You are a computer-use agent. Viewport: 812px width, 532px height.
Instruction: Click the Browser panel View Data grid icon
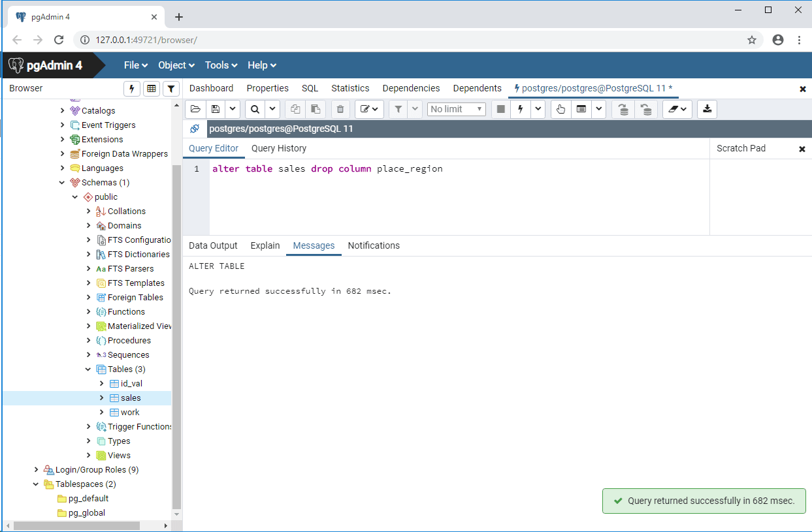(x=152, y=89)
